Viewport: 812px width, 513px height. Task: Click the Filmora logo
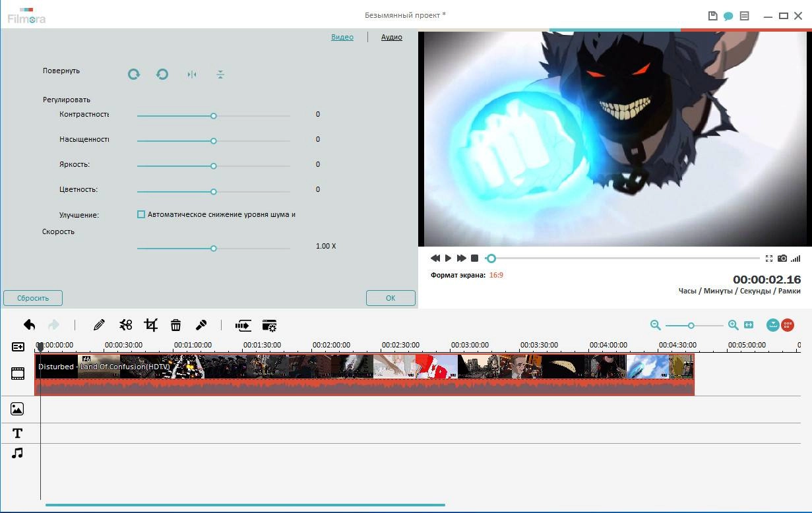pos(26,16)
